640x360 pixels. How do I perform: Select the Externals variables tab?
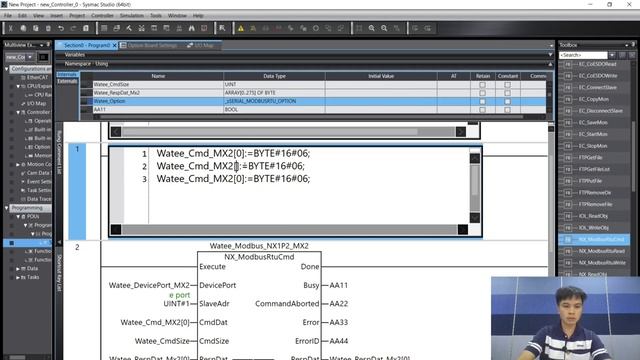[67, 81]
